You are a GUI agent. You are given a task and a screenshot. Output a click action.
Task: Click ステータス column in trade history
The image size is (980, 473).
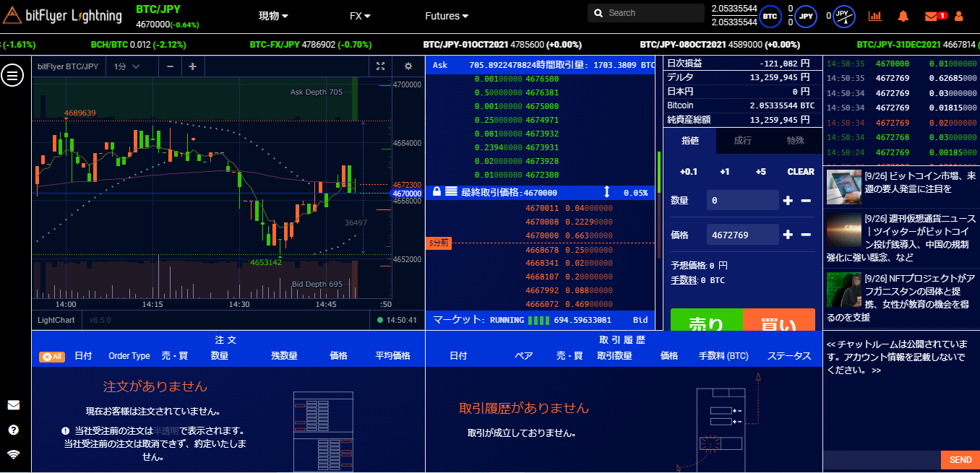coord(789,356)
